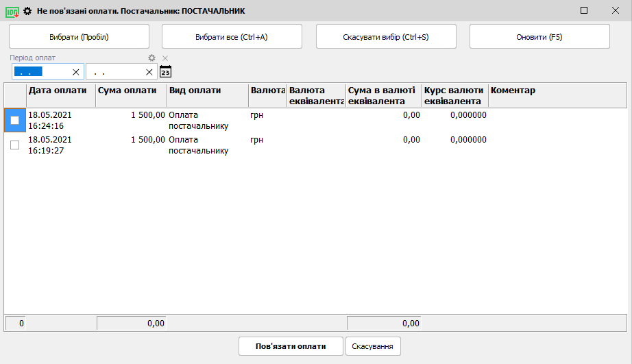Refresh list with Оновити (F5)
632x364 pixels.
coord(539,37)
